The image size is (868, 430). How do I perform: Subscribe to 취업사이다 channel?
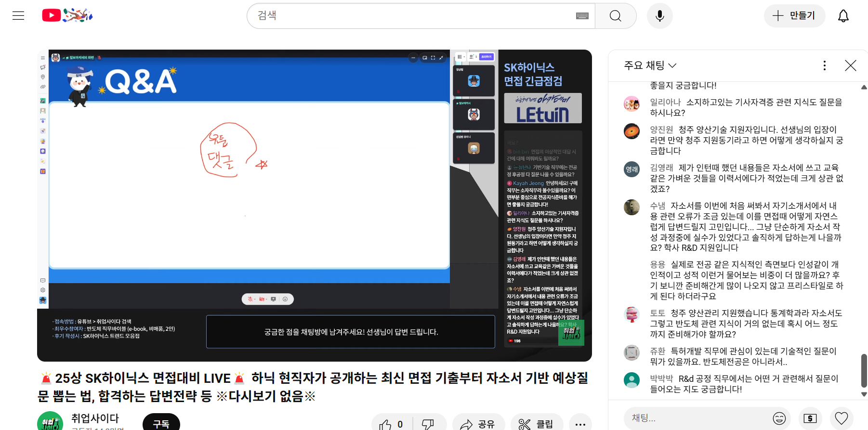161,422
